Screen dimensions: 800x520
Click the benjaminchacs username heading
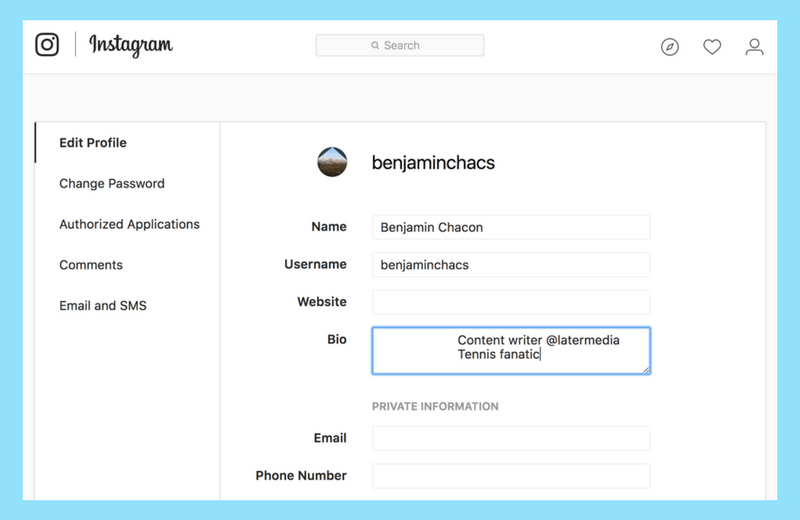click(x=433, y=163)
